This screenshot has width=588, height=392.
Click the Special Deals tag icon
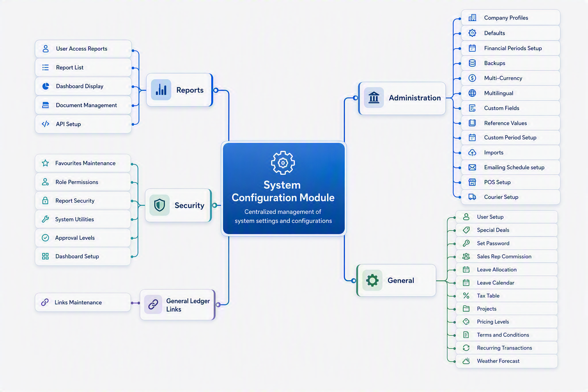(466, 230)
